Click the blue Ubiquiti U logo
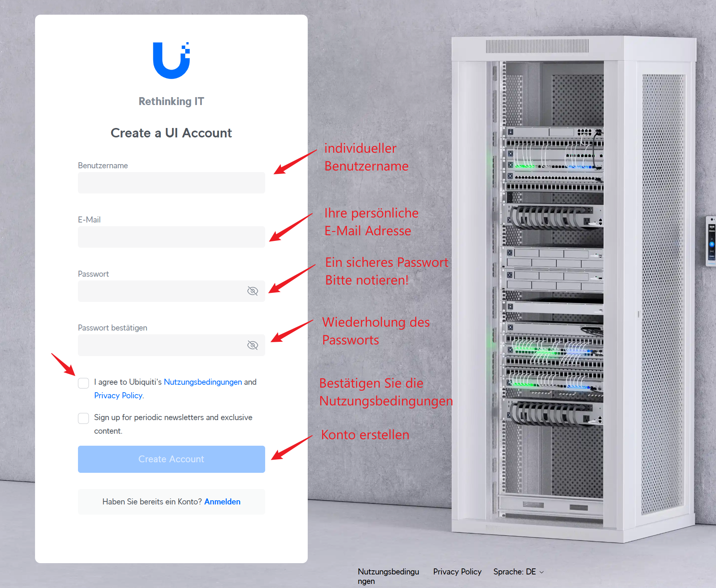 pyautogui.click(x=171, y=61)
